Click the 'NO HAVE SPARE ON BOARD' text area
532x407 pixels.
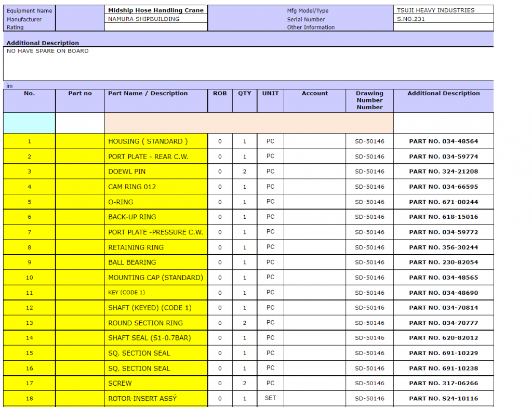pos(248,63)
